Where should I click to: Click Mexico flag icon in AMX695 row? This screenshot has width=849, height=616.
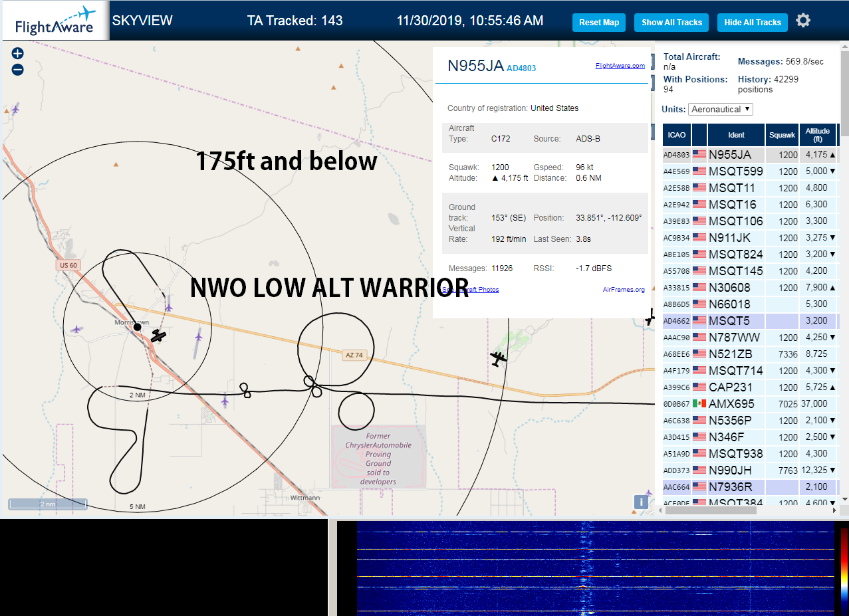point(699,404)
